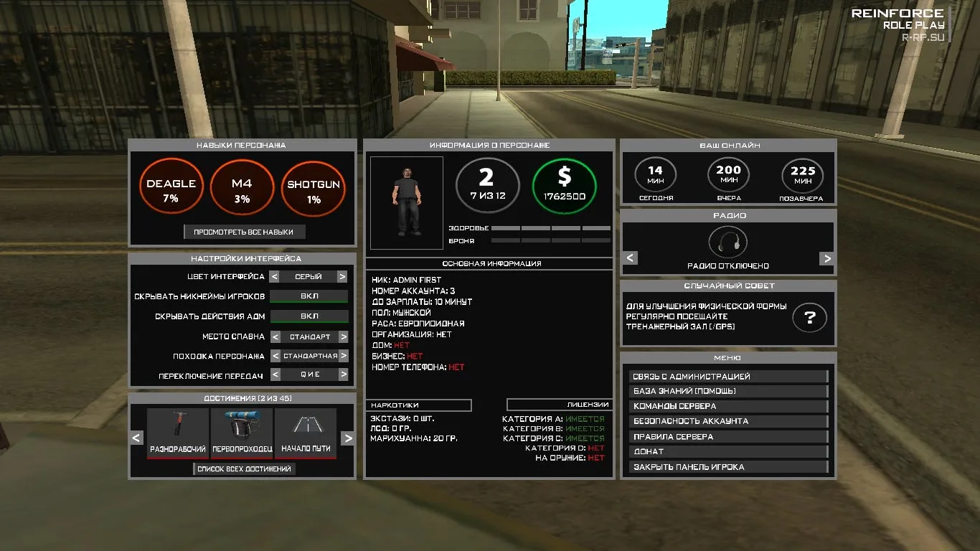Click the character skin preview thumbnail
980x551 pixels.
pos(406,203)
